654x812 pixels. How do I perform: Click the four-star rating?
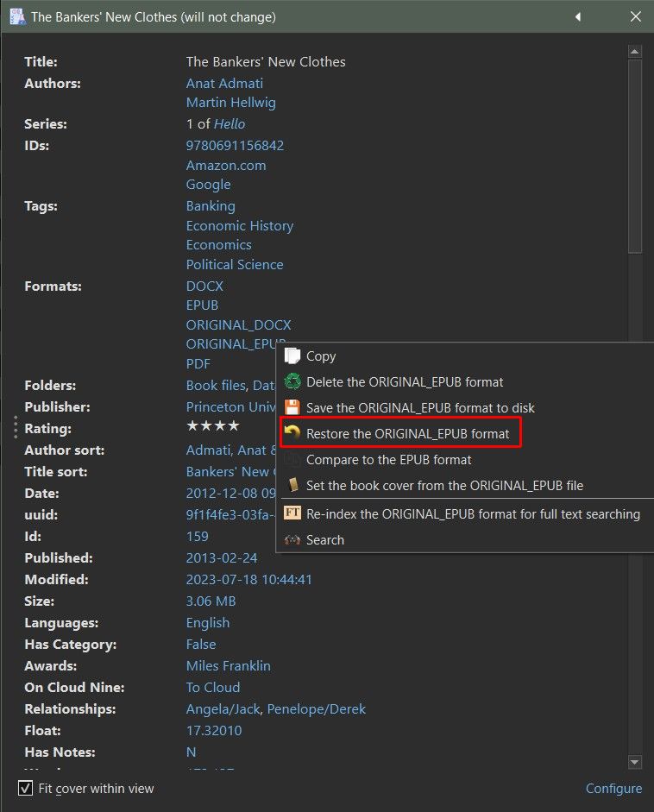(x=213, y=426)
